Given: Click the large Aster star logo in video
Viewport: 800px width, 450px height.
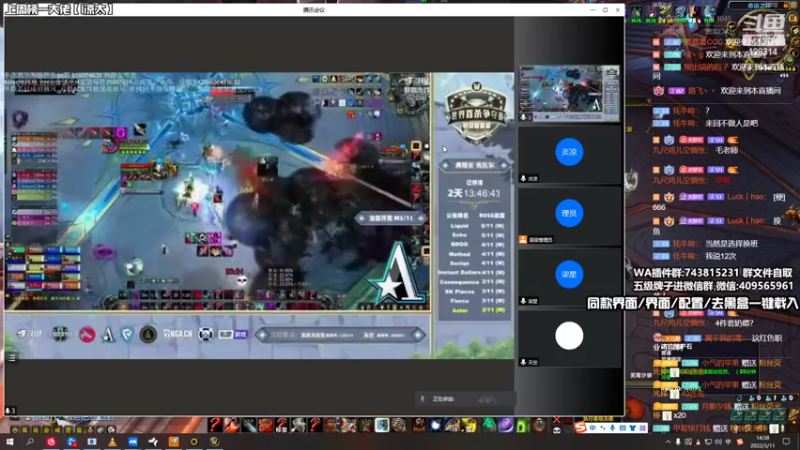Looking at the screenshot, I should click(x=396, y=276).
